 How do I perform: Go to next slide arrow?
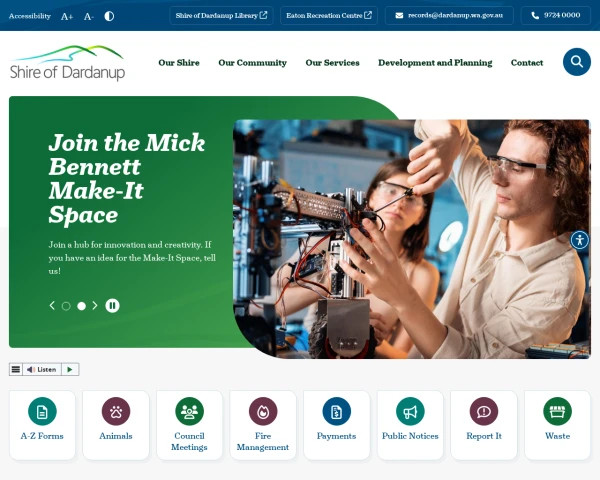click(x=95, y=305)
